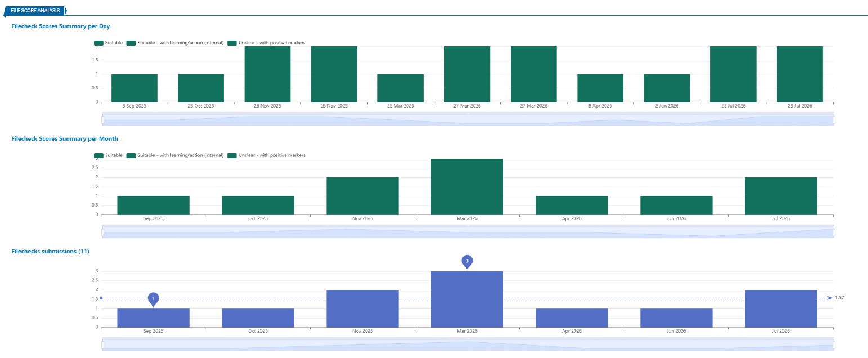Click the Nov 2025 bar in monthly summary
Image resolution: width=868 pixels, height=358 pixels.
pos(362,196)
